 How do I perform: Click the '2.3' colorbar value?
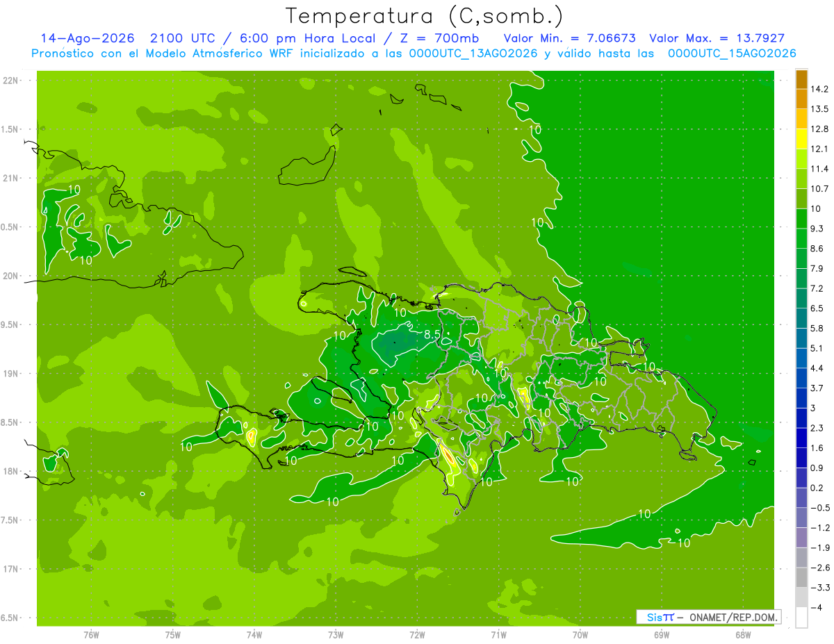pos(817,427)
